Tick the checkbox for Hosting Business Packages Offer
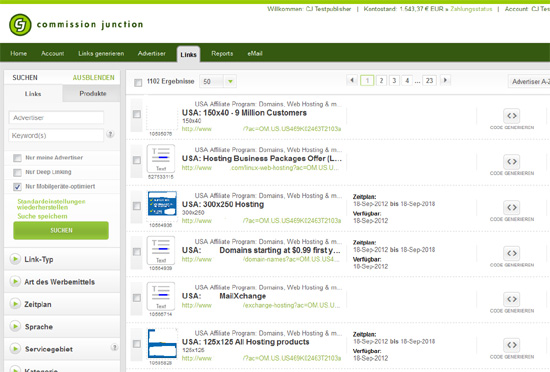 point(137,160)
